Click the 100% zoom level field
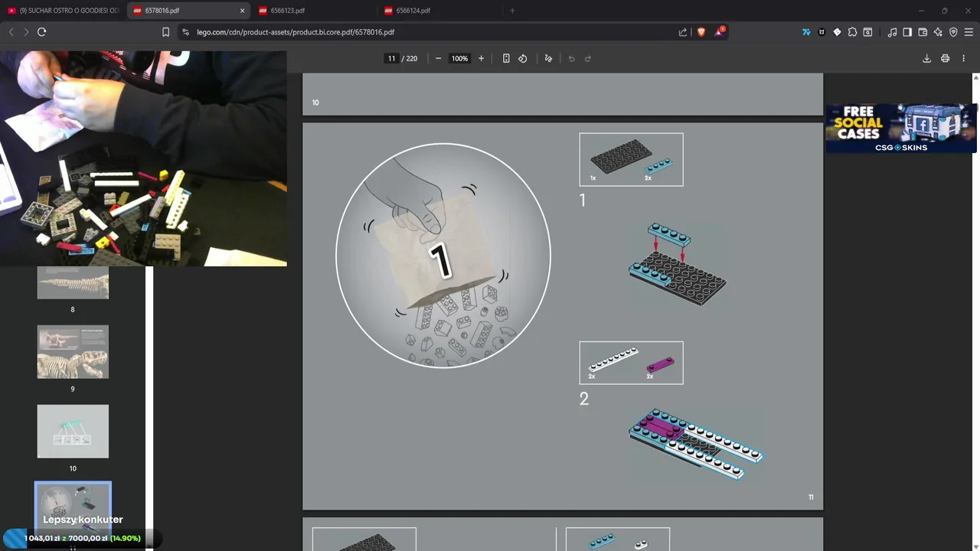The image size is (980, 551). [x=459, y=58]
